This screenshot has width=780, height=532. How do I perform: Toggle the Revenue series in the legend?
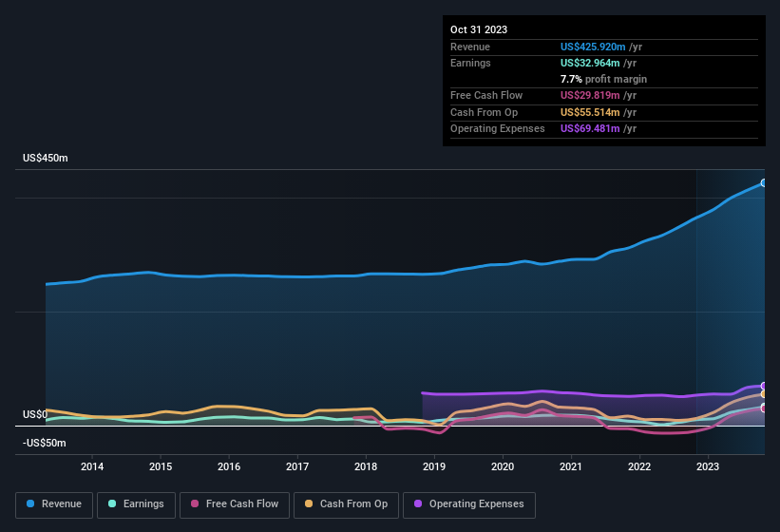pos(54,504)
